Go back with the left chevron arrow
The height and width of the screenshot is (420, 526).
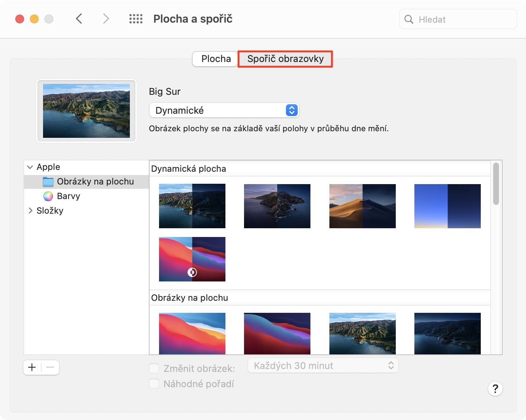79,19
